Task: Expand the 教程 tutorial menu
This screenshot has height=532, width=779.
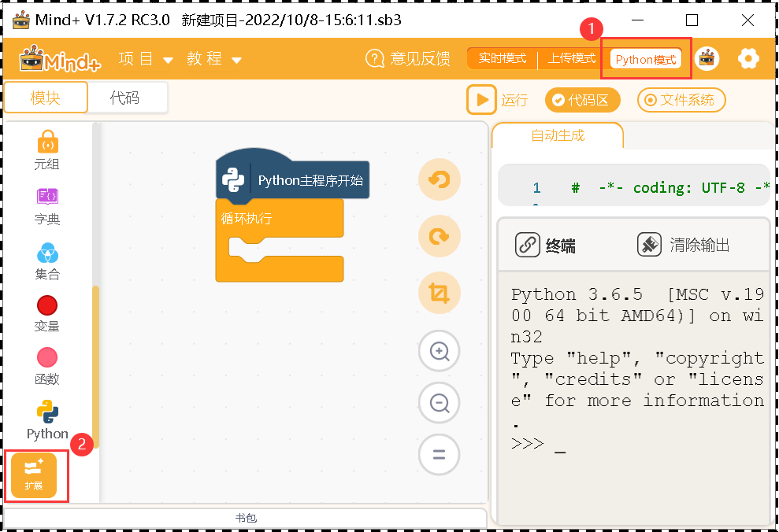Action: click(x=214, y=59)
